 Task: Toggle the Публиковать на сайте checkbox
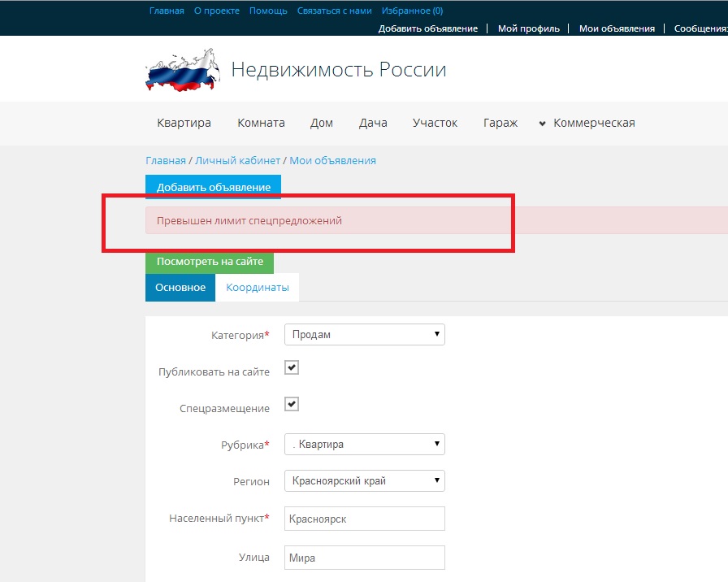(x=292, y=367)
